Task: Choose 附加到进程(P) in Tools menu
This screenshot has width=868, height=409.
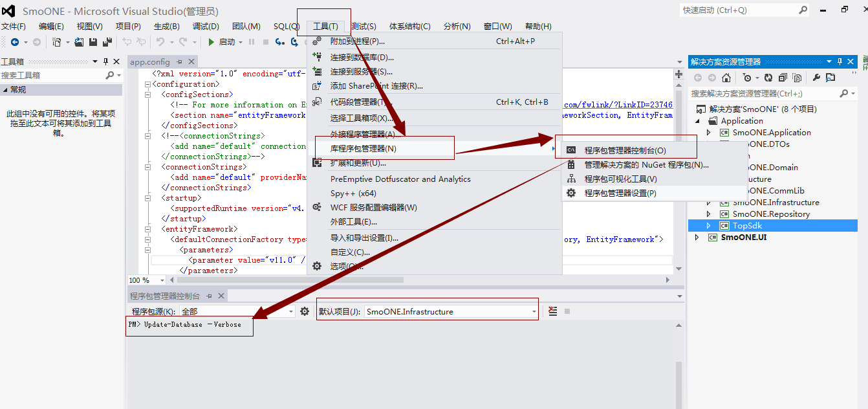Action: 435,41
